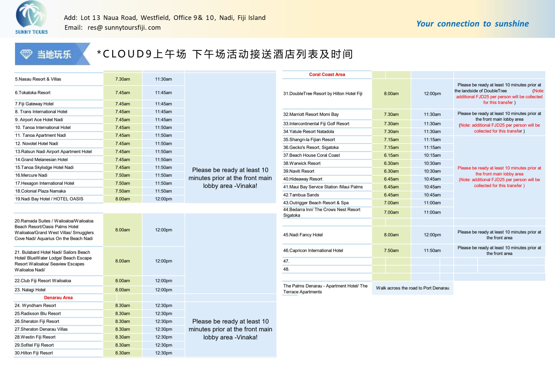The image size is (555, 392).
Task: Click the 21. Bulabard Hotel Nadi entry
Action: click(x=53, y=261)
